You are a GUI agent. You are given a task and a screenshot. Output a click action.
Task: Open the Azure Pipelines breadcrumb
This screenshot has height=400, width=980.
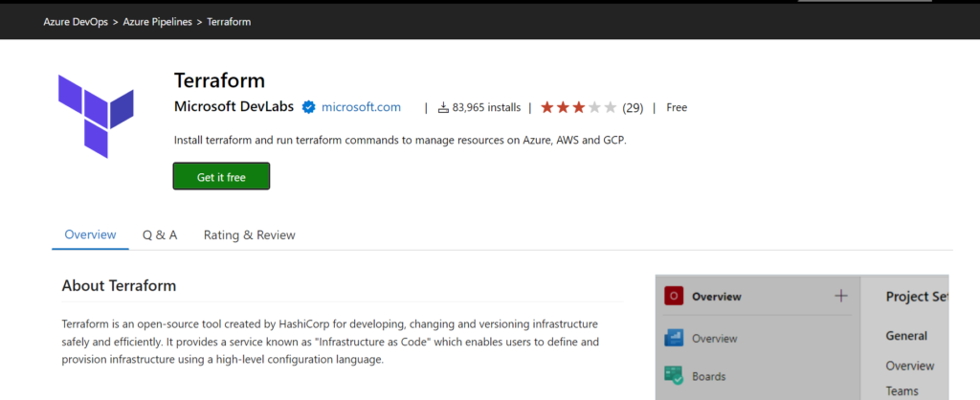click(x=158, y=21)
